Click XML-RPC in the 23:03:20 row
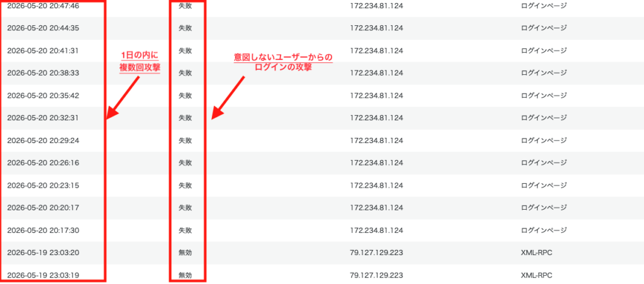The image size is (644, 284). (536, 253)
